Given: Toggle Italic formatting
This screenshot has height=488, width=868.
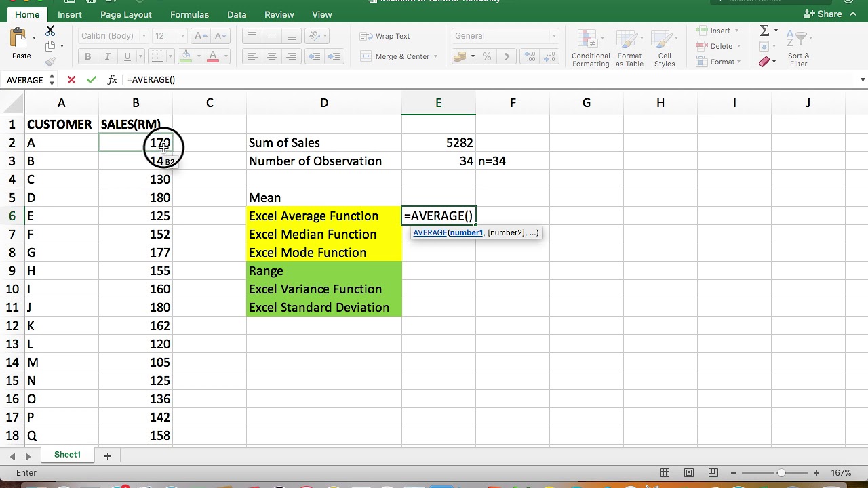Looking at the screenshot, I should [x=107, y=57].
